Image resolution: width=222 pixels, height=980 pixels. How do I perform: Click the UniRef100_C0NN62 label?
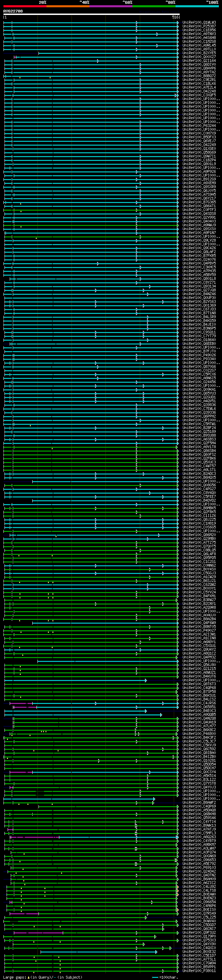coord(199,565)
